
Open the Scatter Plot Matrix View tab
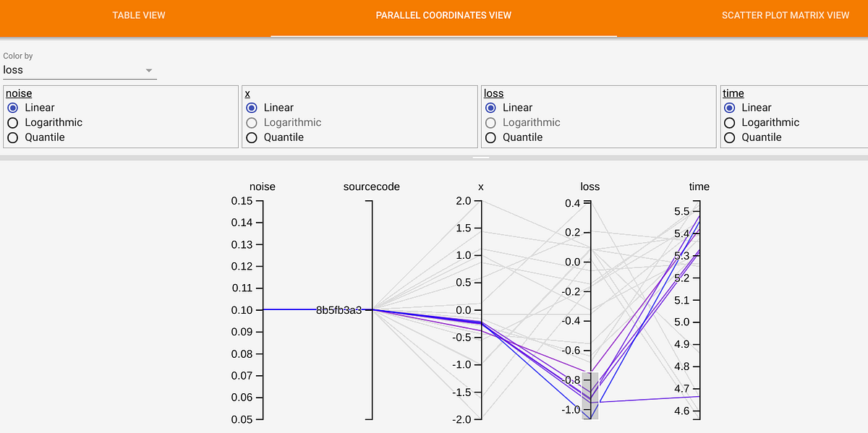point(785,15)
